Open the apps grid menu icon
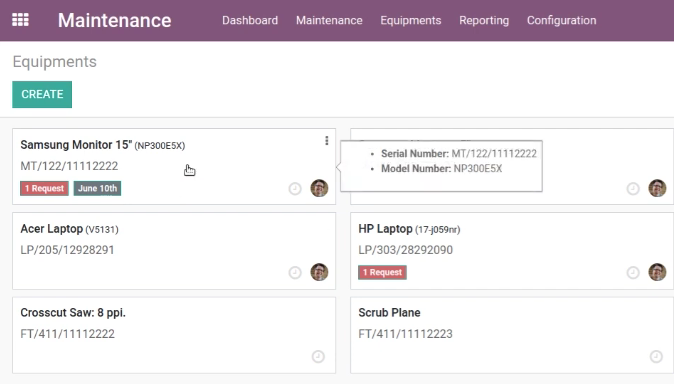 coord(20,20)
